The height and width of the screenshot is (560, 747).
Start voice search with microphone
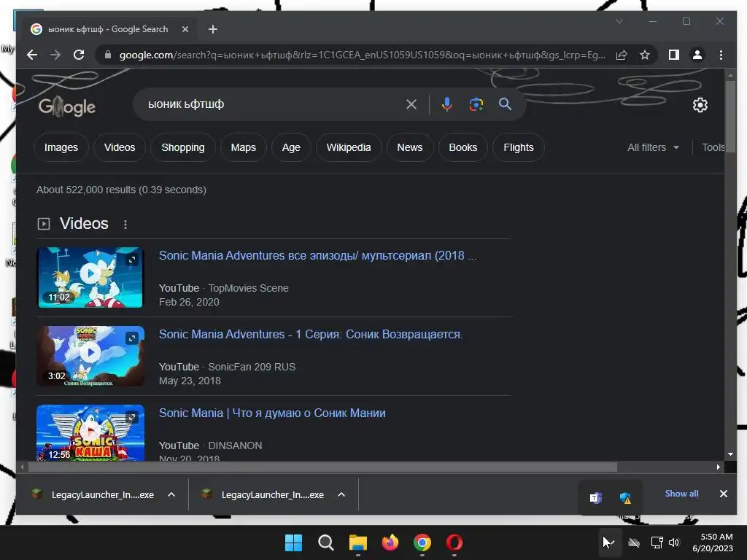pyautogui.click(x=446, y=104)
